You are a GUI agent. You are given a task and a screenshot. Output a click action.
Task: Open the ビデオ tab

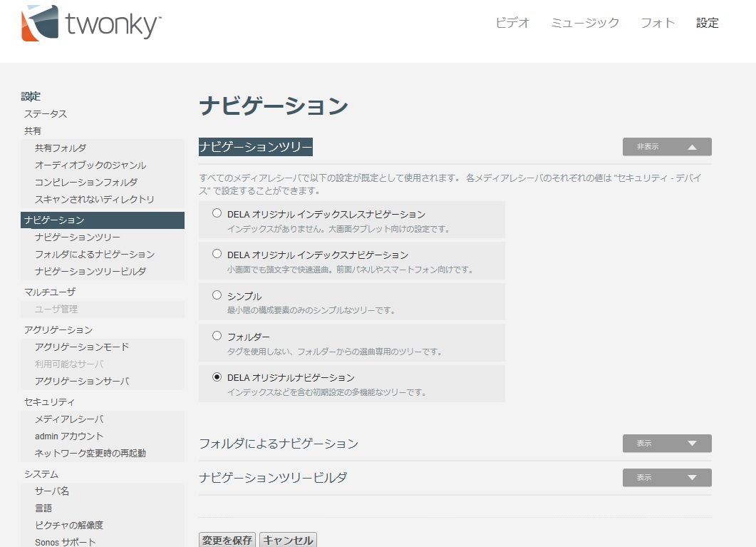(512, 23)
